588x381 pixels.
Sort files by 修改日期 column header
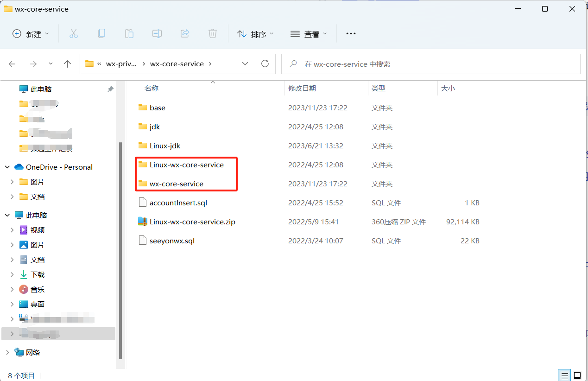click(x=302, y=88)
